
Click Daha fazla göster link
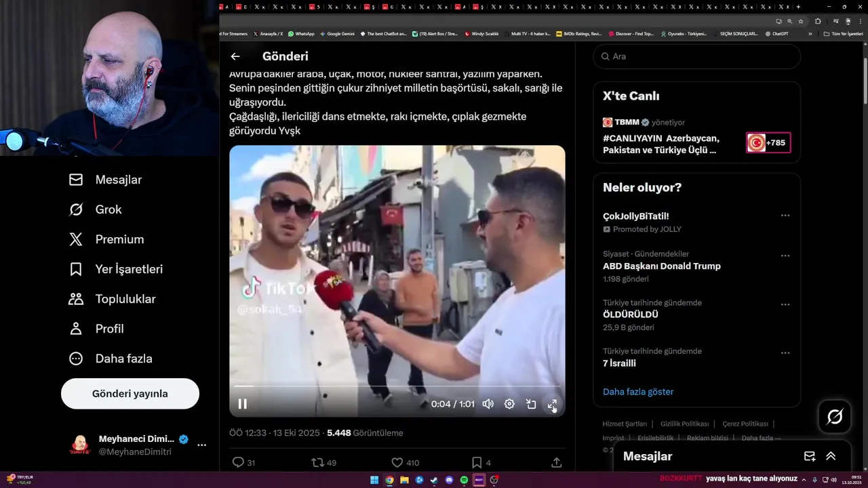pyautogui.click(x=638, y=392)
